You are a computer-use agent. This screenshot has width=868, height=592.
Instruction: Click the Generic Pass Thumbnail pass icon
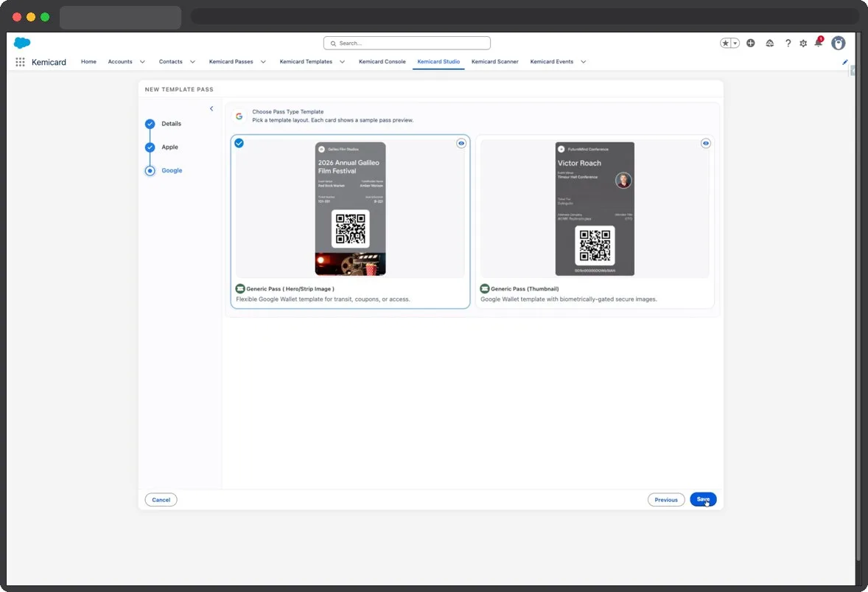[484, 288]
